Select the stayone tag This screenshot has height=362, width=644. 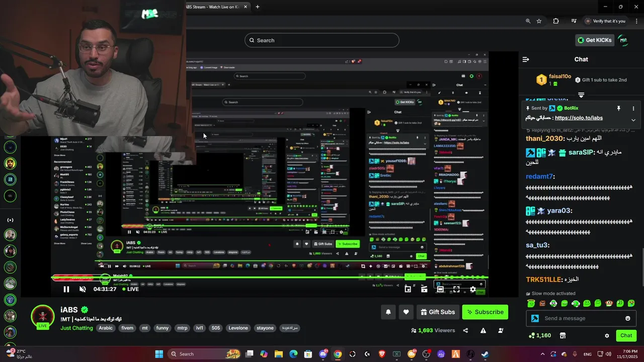(x=265, y=328)
